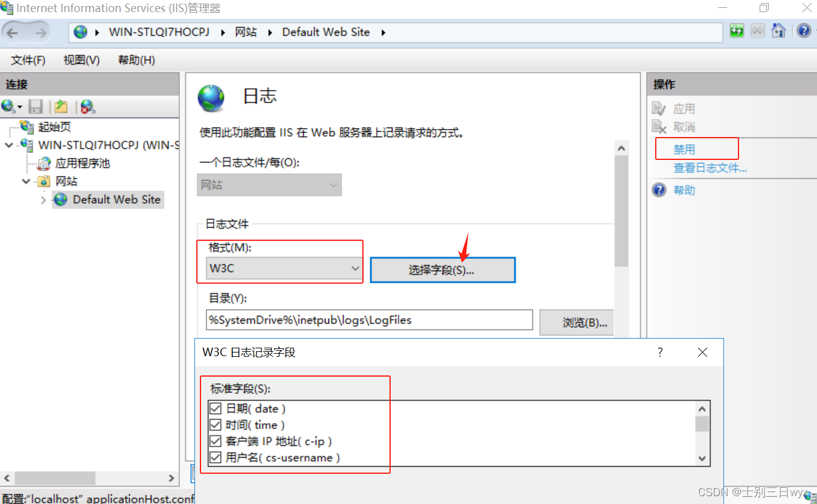The height and width of the screenshot is (504, 817).
Task: Click the save icon in Connections toolbar
Action: click(36, 107)
